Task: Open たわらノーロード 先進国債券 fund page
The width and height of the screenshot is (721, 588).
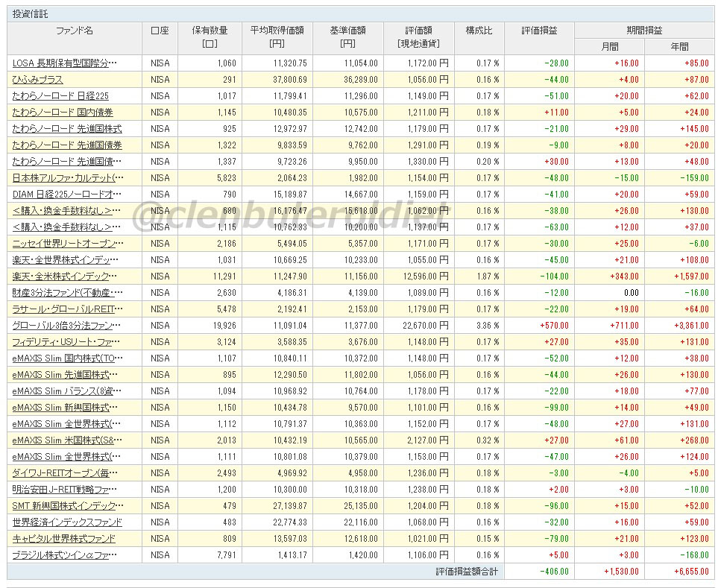Action: 67,145
